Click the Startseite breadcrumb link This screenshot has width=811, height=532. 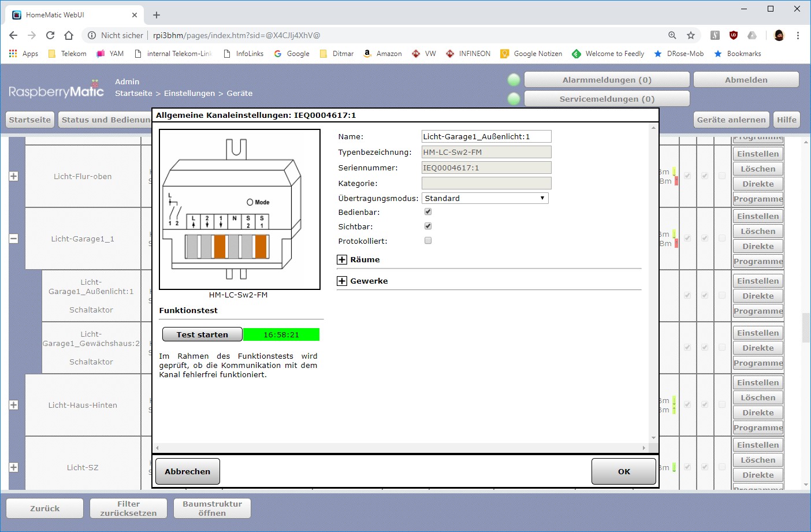pyautogui.click(x=133, y=93)
